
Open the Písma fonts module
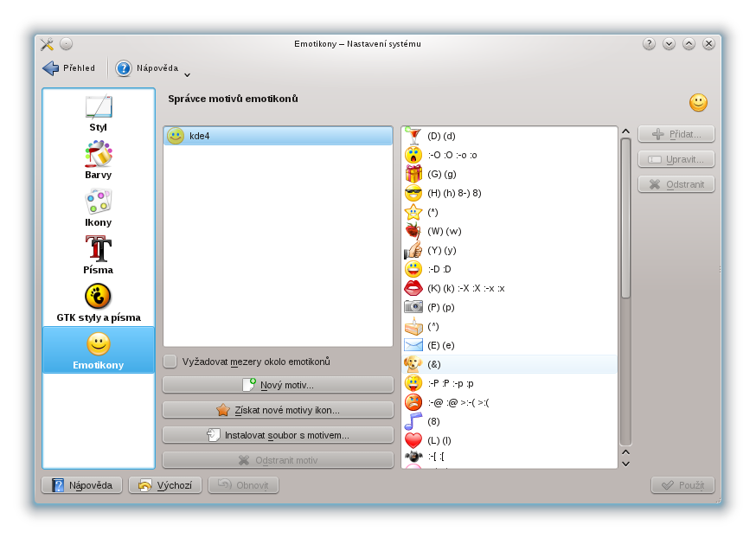pos(99,255)
